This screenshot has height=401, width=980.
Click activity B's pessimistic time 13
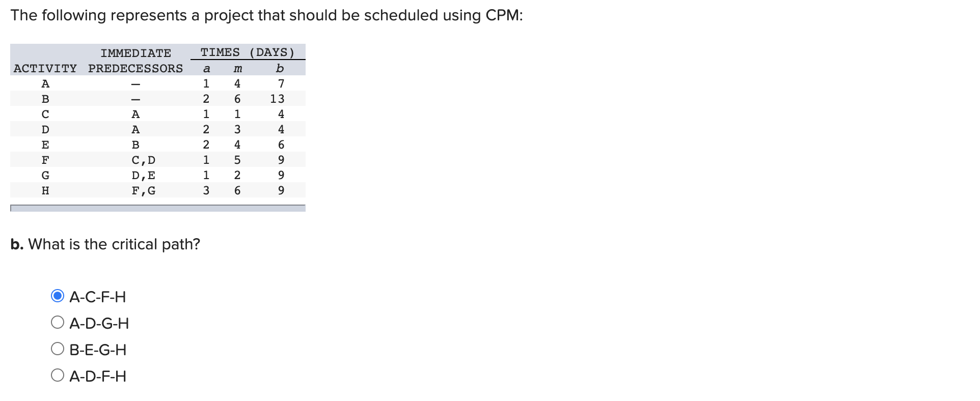coord(278,99)
